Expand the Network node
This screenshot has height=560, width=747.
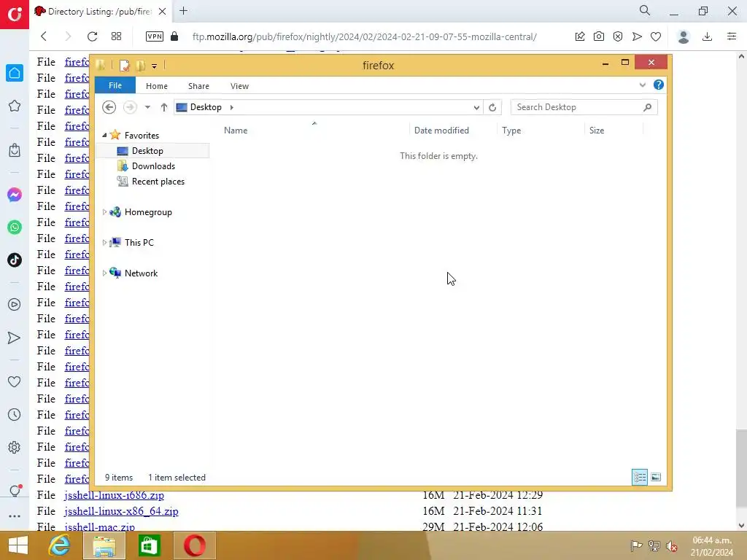(x=104, y=273)
